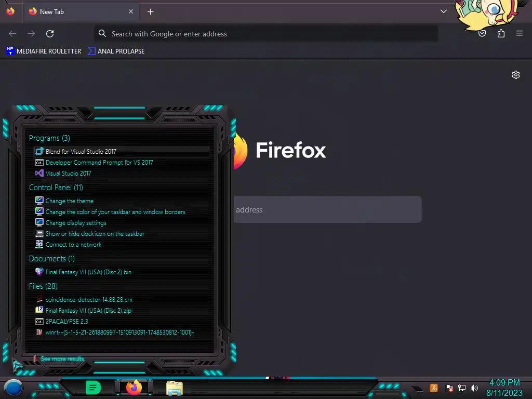Click the search box on the Firefox homepage
Image resolution: width=532 pixels, height=399 pixels.
tap(327, 209)
